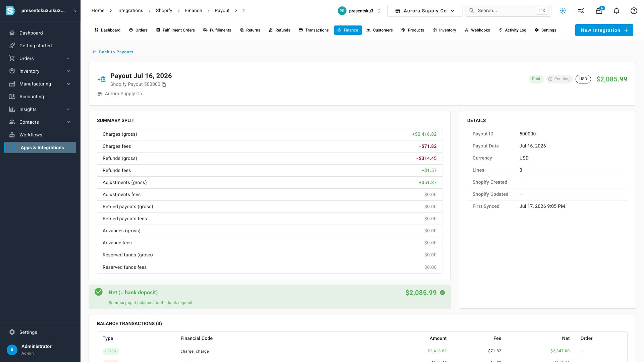Open the Customers tab

pos(379,30)
